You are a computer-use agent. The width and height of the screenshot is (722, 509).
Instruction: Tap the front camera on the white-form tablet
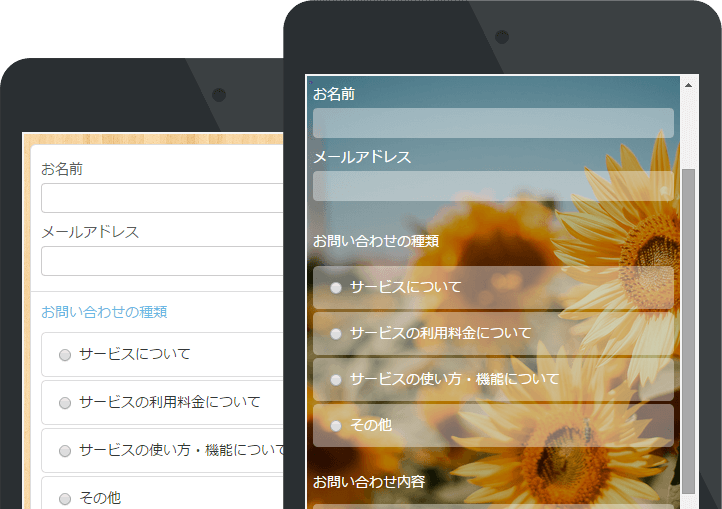[x=219, y=95]
